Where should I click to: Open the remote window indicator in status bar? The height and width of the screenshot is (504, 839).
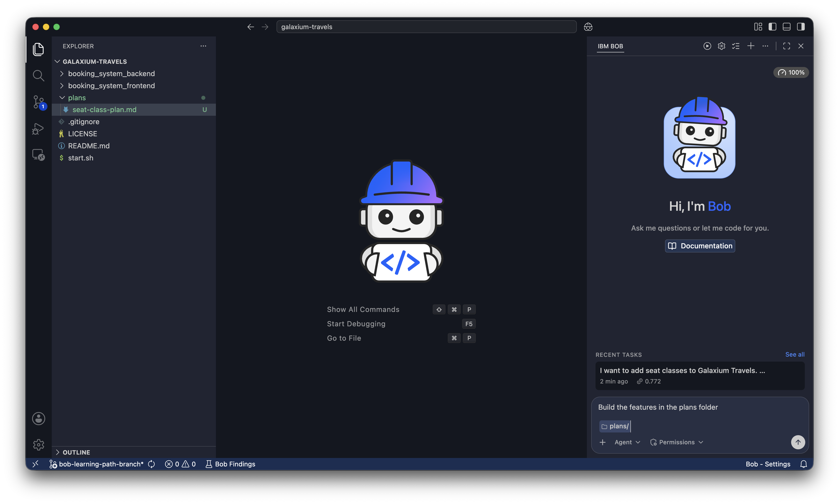[35, 464]
